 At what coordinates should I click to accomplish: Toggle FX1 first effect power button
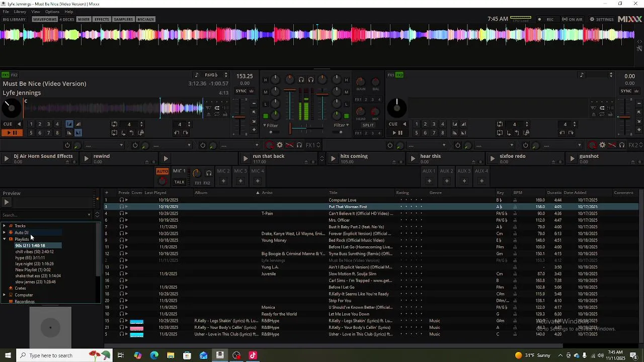click(67, 145)
